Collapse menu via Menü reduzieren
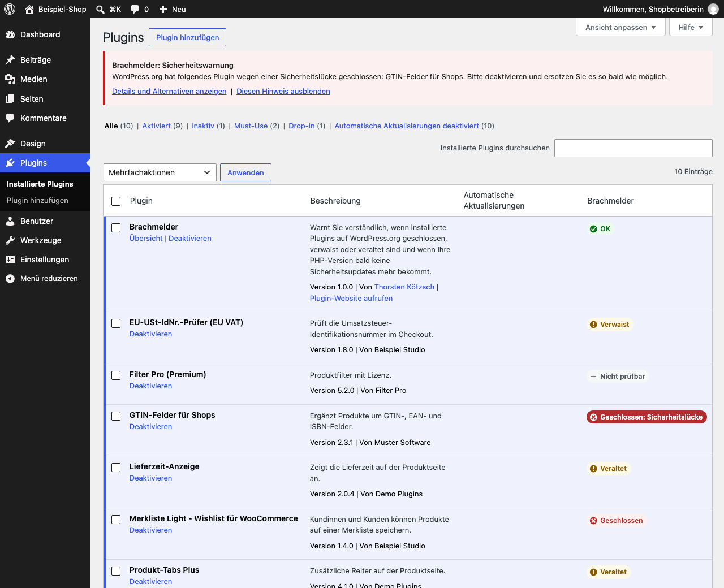Image resolution: width=724 pixels, height=588 pixels. point(45,278)
